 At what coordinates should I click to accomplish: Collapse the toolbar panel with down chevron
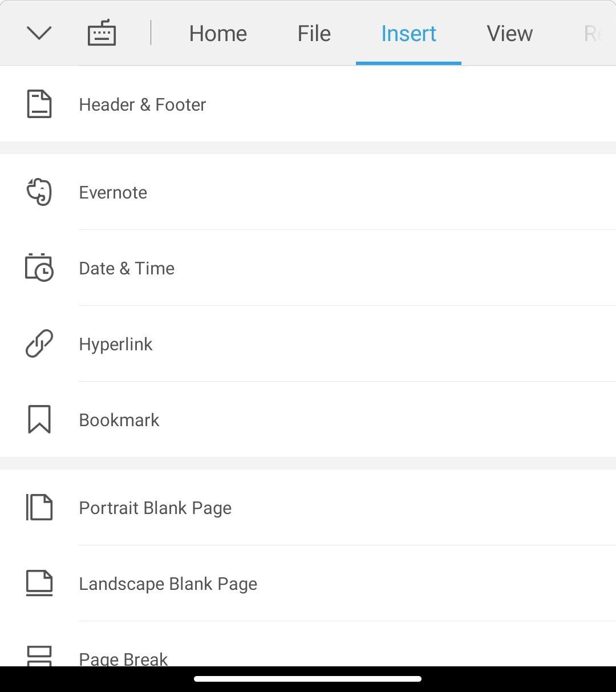(39, 33)
